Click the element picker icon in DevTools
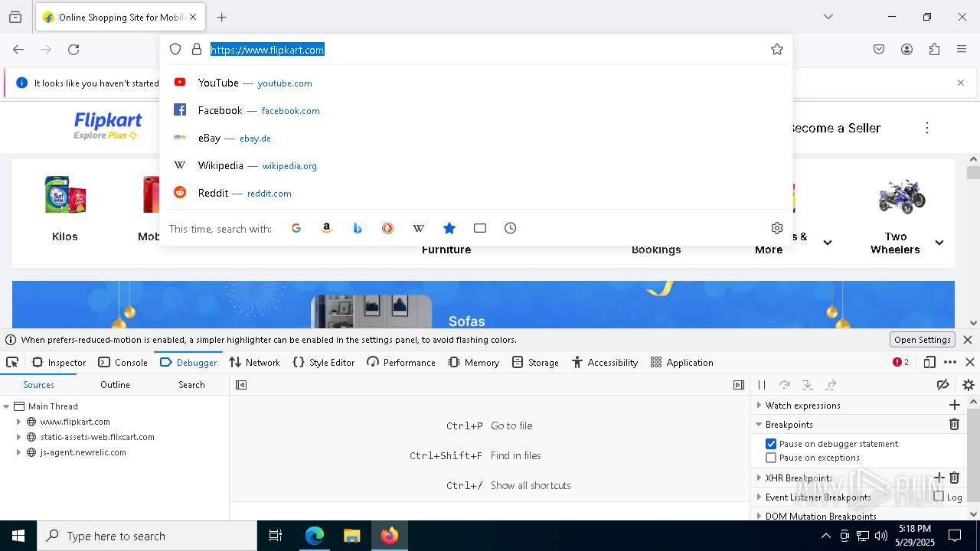Image resolution: width=980 pixels, height=551 pixels. 12,363
